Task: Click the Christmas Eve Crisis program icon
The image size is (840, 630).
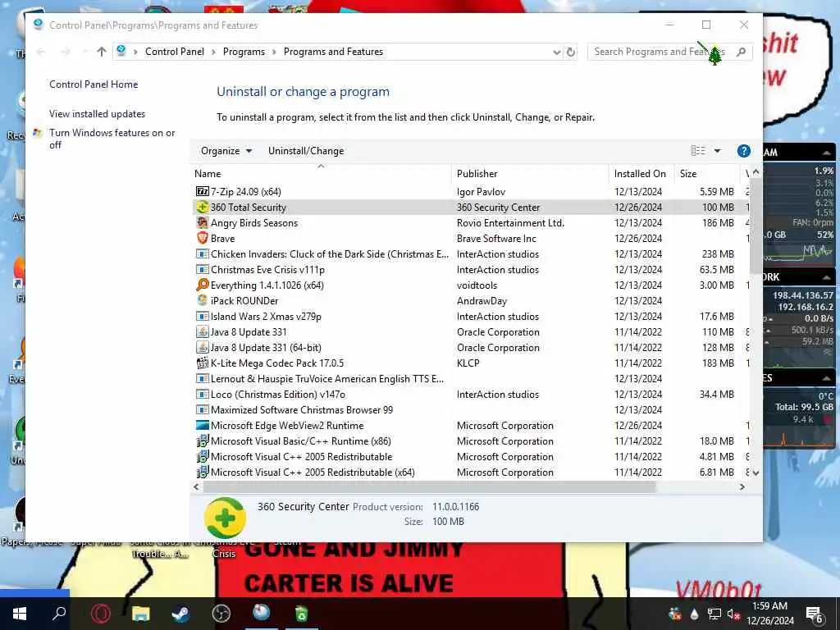Action: click(x=202, y=269)
